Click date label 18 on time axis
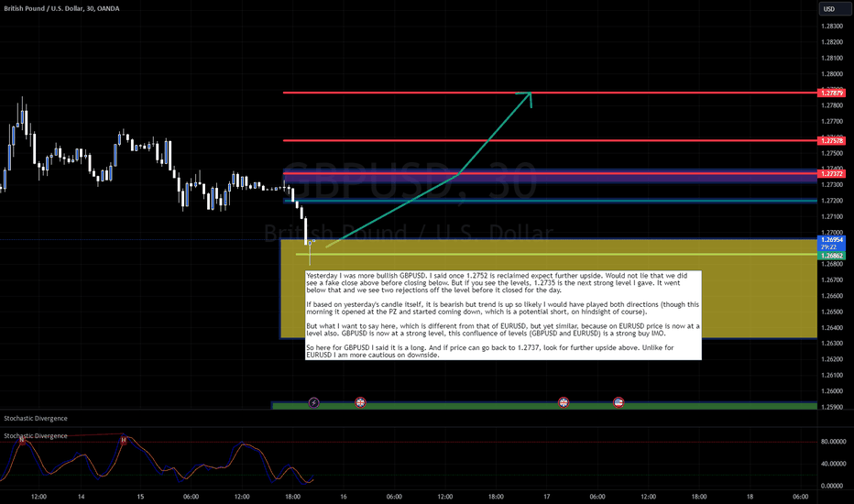Image resolution: width=854 pixels, height=504 pixels. (x=750, y=497)
